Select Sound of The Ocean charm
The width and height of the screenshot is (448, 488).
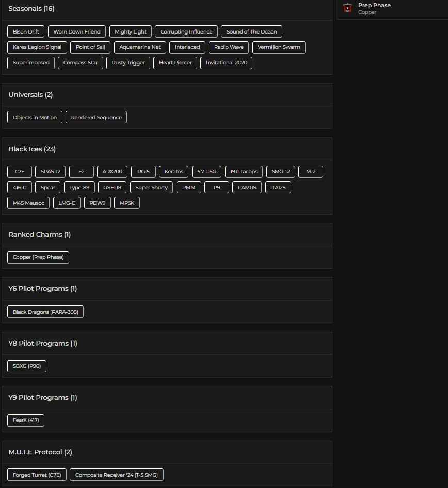[251, 31]
